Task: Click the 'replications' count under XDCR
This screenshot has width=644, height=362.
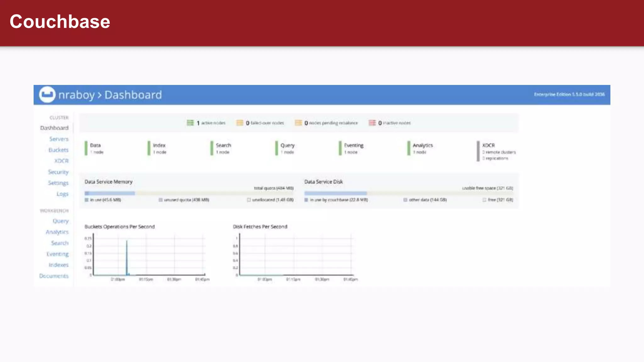Action: coord(495,158)
